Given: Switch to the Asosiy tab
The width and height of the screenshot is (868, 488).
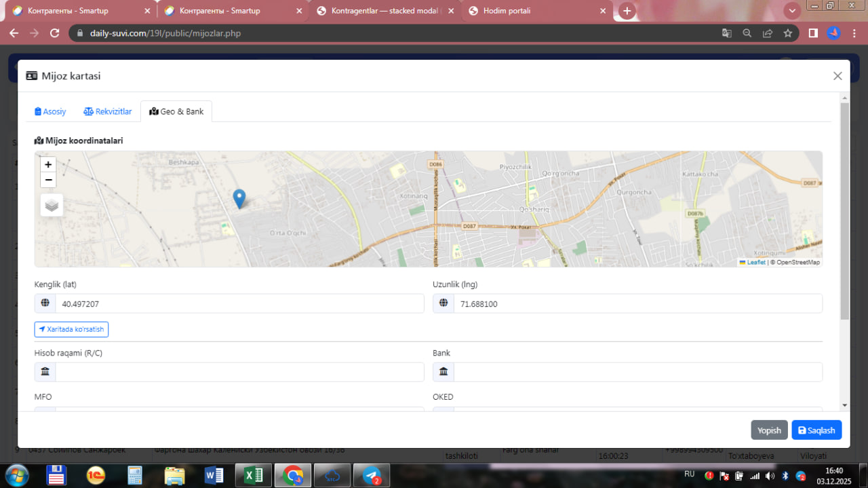Looking at the screenshot, I should (x=50, y=111).
